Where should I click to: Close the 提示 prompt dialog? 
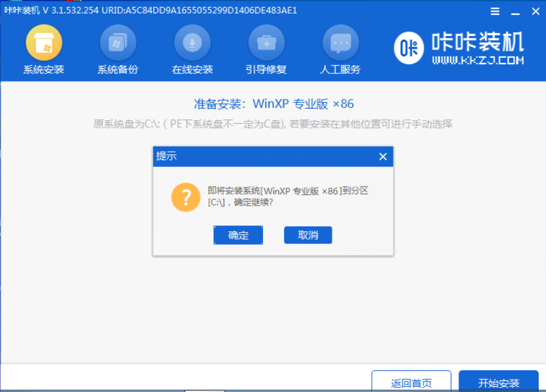point(383,156)
